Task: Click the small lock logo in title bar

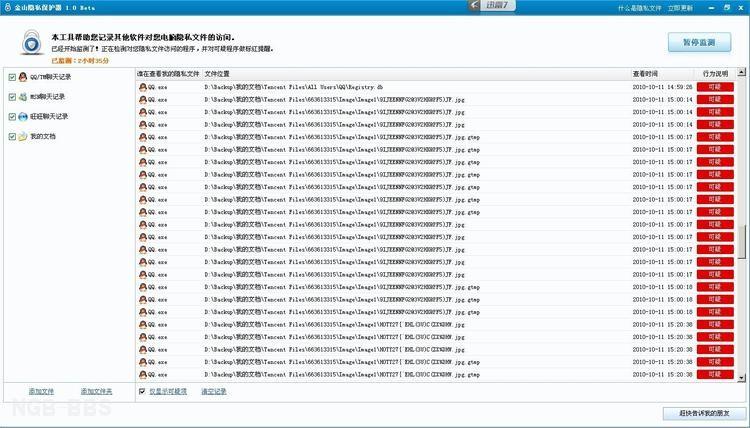Action: [7, 7]
